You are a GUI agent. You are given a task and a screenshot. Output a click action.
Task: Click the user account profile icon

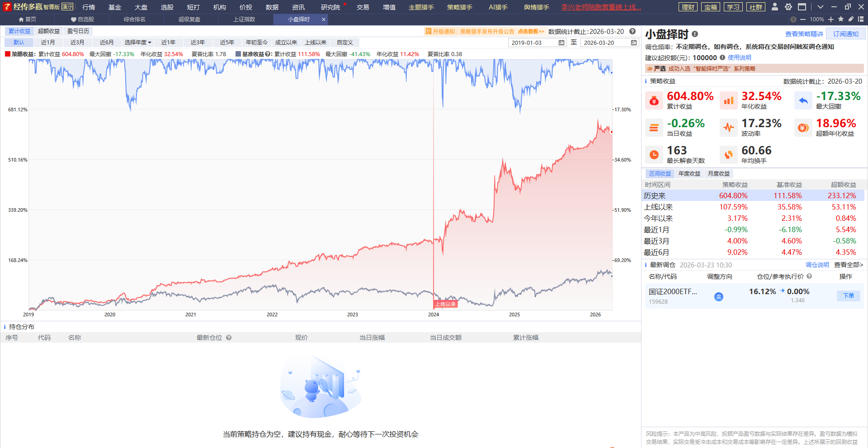[x=775, y=7]
